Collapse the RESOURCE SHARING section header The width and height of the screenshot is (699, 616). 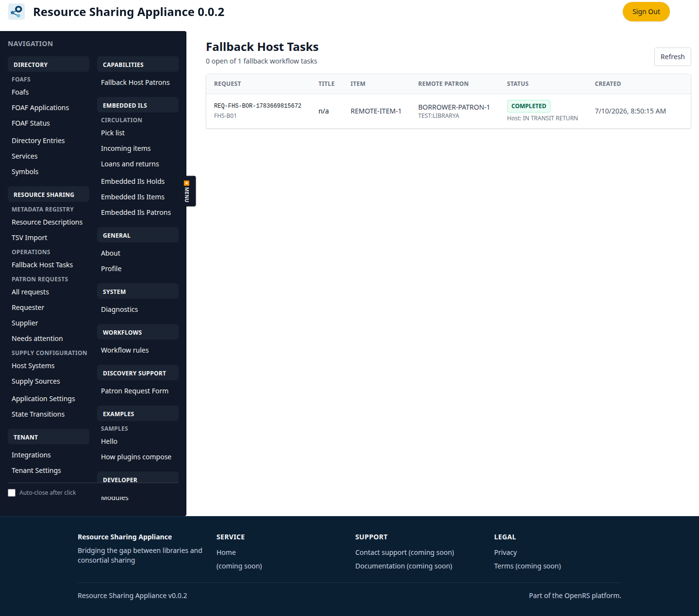point(49,195)
